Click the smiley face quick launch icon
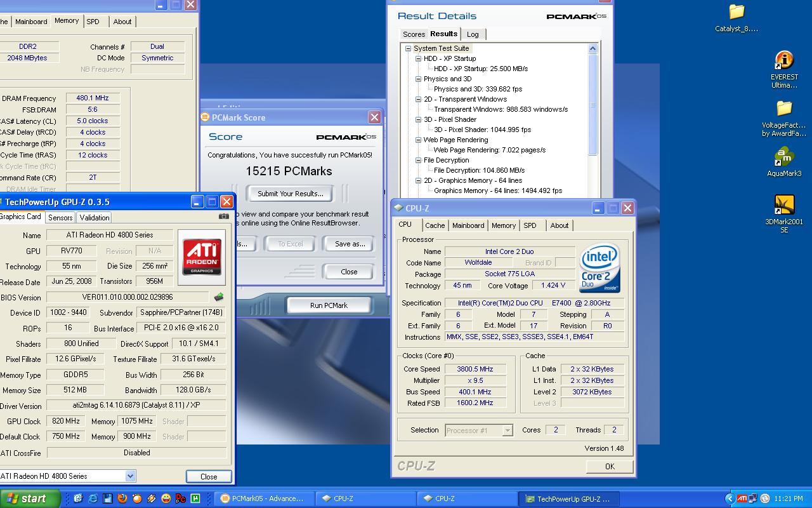The height and width of the screenshot is (508, 812). tap(166, 498)
